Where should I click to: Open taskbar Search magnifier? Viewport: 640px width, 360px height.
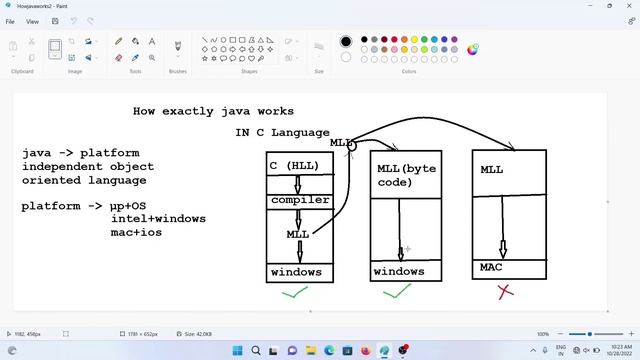pyautogui.click(x=256, y=350)
